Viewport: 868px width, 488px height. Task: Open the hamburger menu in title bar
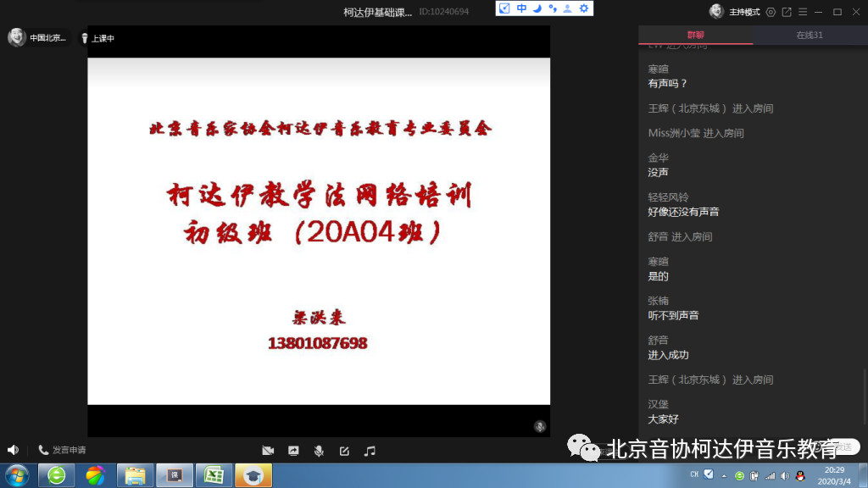point(803,12)
